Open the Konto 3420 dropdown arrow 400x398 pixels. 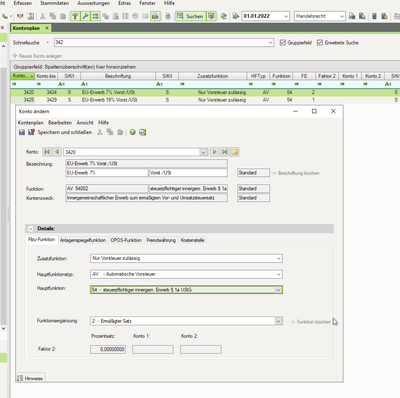point(203,152)
